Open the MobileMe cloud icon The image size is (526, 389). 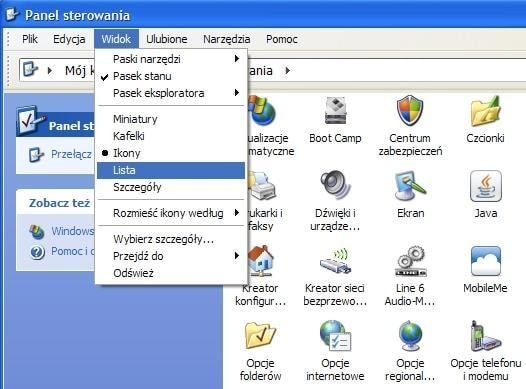point(485,261)
